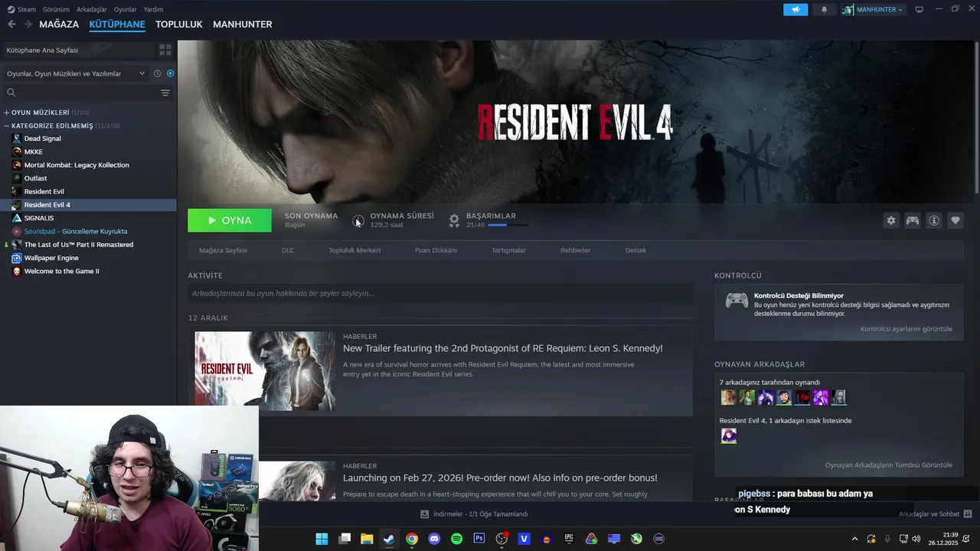Screen dimensions: 980x551
Task: Toggle the ready-to-play filter icon
Action: click(170, 73)
